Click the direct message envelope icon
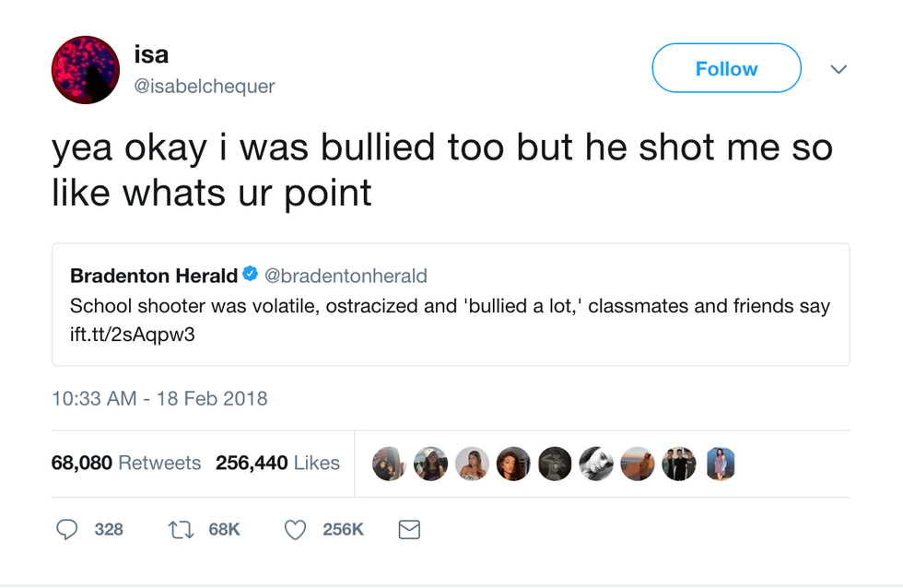This screenshot has width=903, height=588. click(409, 529)
